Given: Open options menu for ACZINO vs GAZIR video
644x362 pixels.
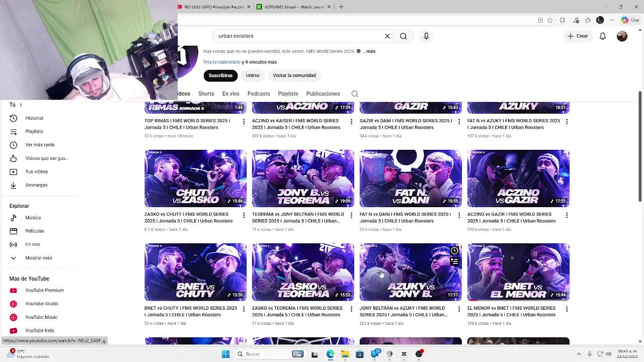Looking at the screenshot, I should pos(567,215).
